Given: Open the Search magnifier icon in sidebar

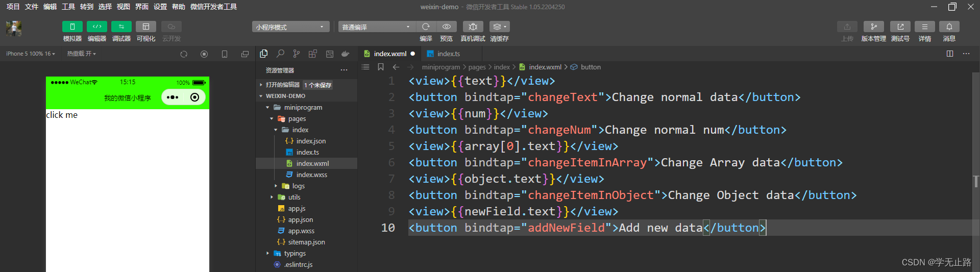Looking at the screenshot, I should coord(280,54).
